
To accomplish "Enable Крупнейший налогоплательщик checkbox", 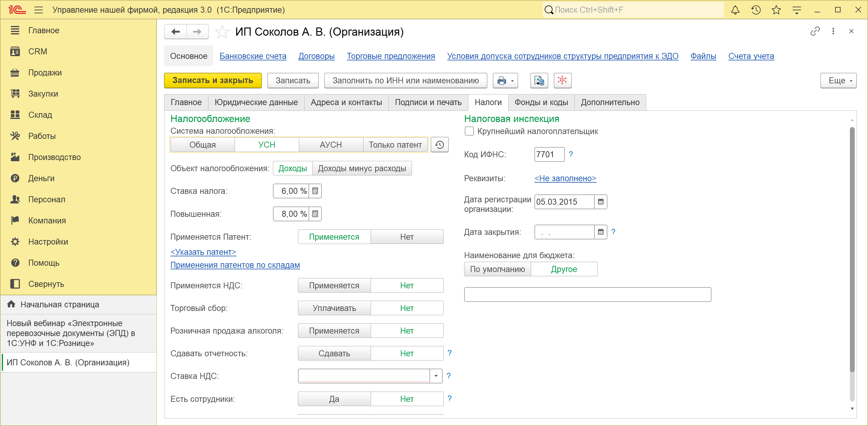I will [469, 131].
